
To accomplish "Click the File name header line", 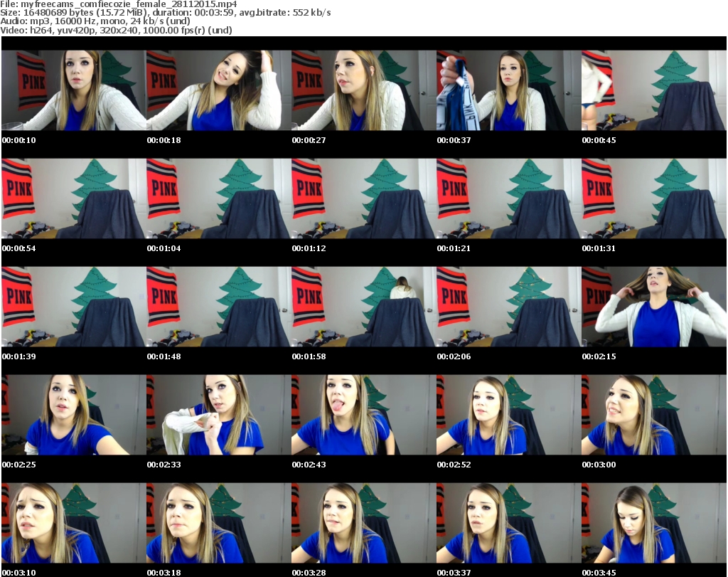I will tap(119, 4).
